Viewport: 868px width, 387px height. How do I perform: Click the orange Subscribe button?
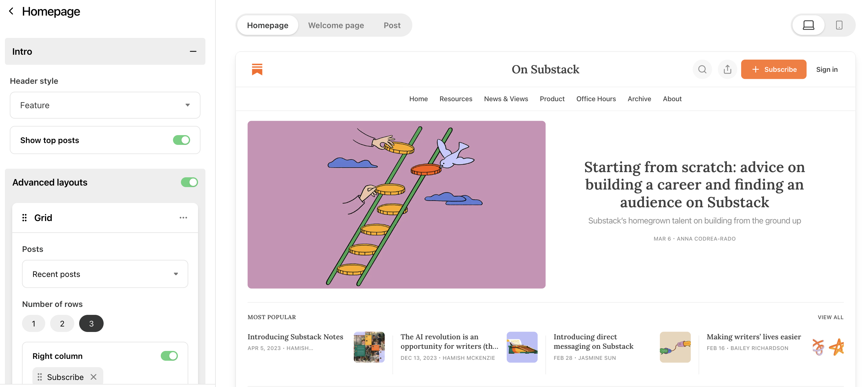773,69
